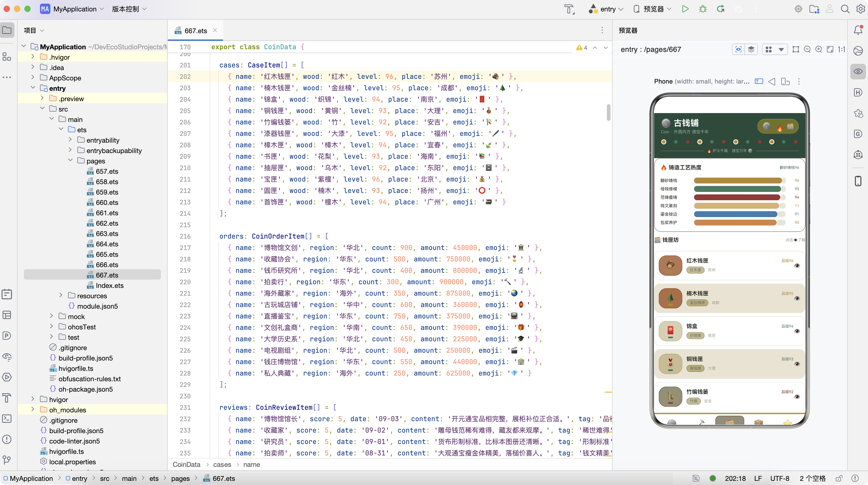Click the cases breadcrumb item
Screen dimensions: 868x485
222,465
